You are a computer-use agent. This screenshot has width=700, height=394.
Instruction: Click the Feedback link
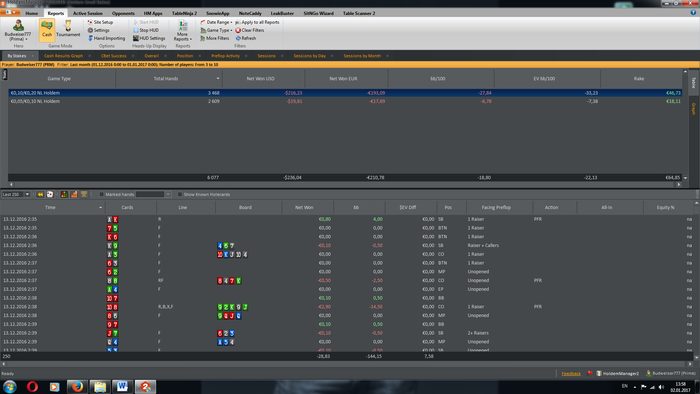coord(571,373)
